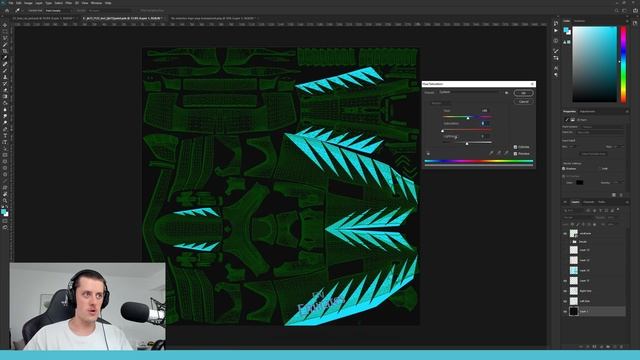
Task: Click the Create new group folder icon
Action: click(608, 347)
